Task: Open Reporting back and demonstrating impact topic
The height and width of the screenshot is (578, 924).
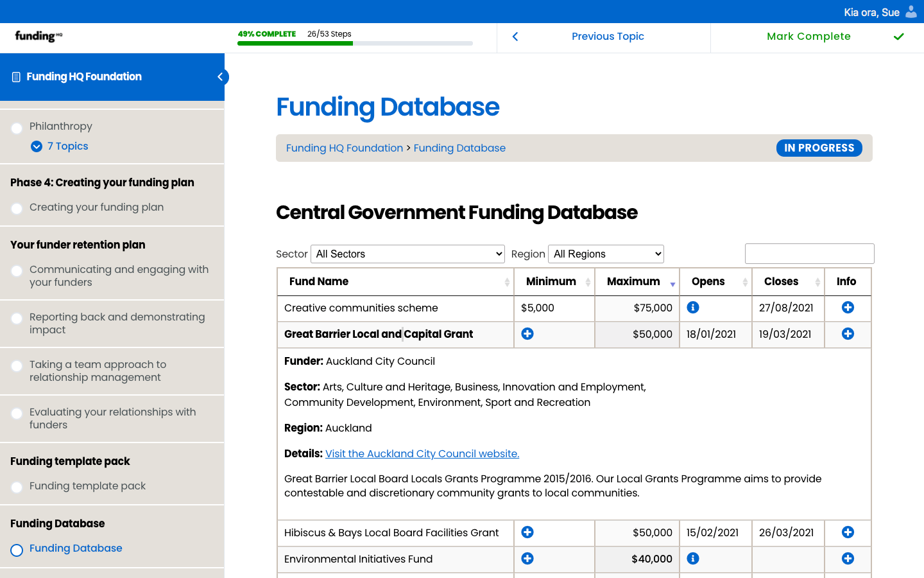Action: tap(117, 324)
